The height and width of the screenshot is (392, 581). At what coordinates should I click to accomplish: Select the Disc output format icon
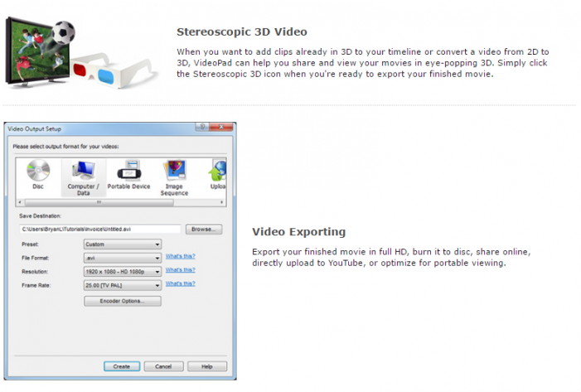pos(37,172)
